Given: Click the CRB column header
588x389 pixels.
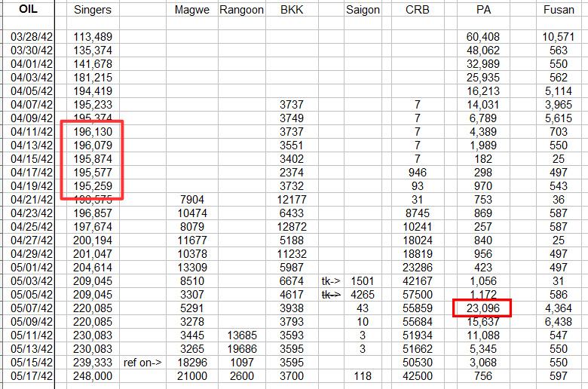Looking at the screenshot, I should [x=418, y=10].
